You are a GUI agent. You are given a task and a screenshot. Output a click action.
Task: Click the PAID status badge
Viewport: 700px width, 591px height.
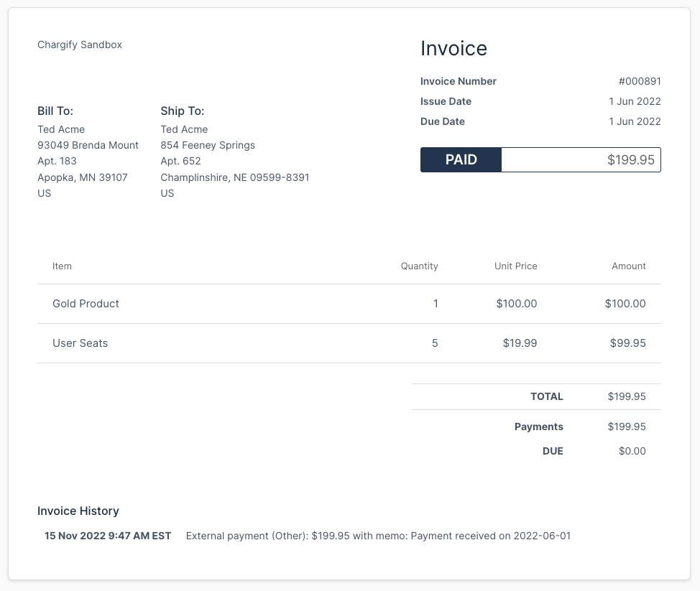pyautogui.click(x=461, y=159)
